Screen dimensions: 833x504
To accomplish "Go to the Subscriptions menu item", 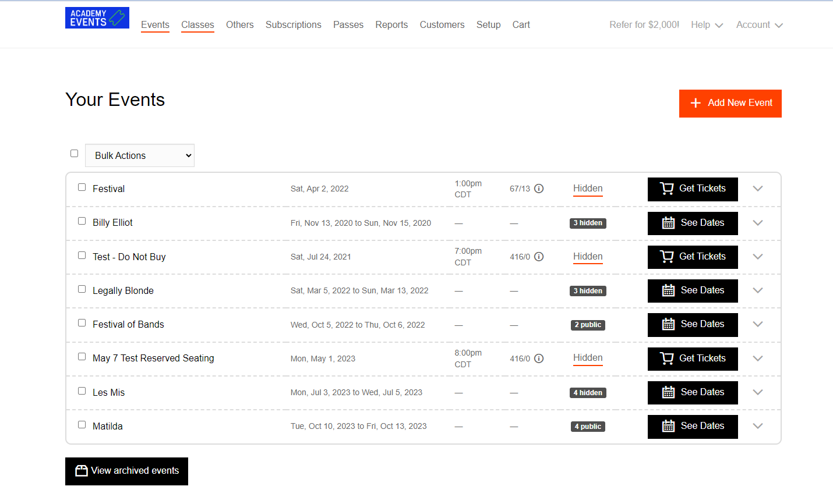I will [294, 24].
